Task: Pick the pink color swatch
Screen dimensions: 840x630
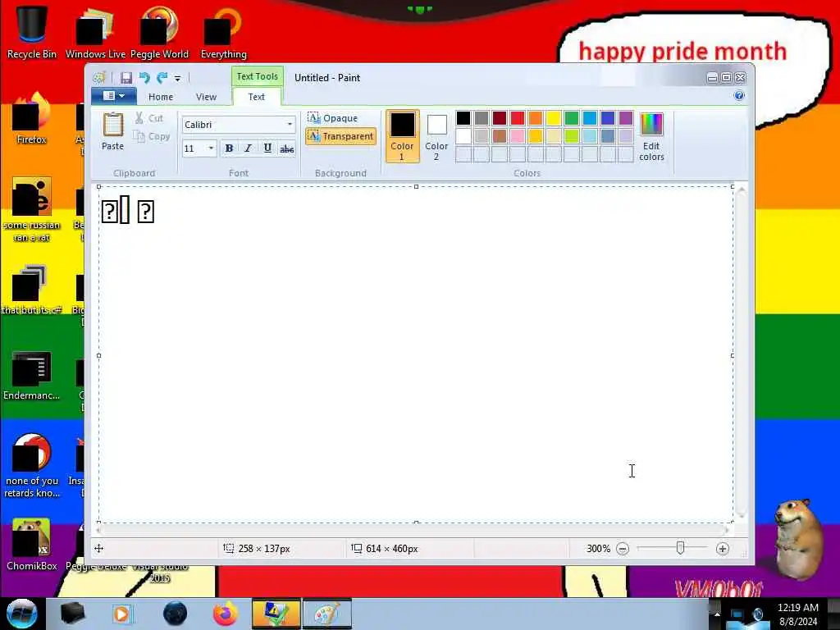Action: click(x=518, y=136)
